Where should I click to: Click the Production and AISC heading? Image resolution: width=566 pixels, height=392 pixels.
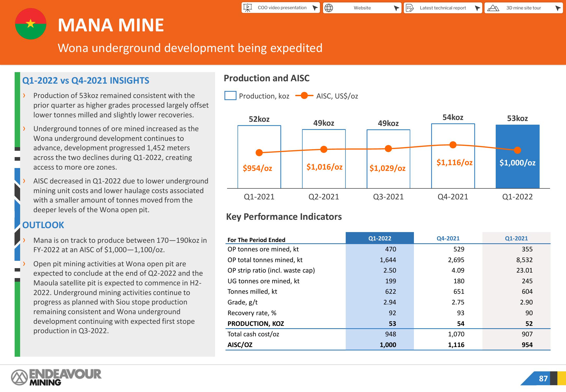click(x=267, y=78)
